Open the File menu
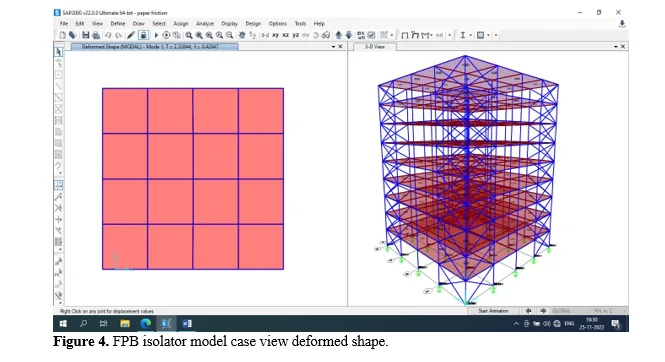 [x=64, y=24]
